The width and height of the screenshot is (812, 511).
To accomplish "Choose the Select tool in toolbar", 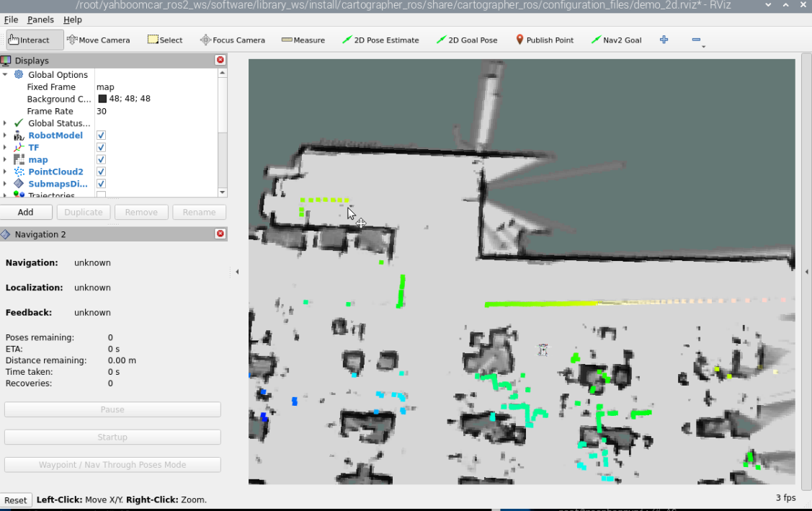I will tap(165, 40).
